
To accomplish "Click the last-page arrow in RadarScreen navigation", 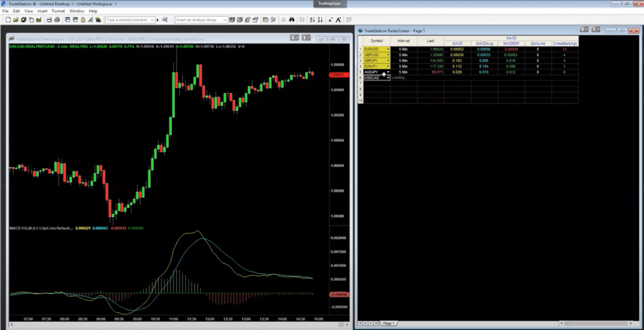I will [x=377, y=323].
